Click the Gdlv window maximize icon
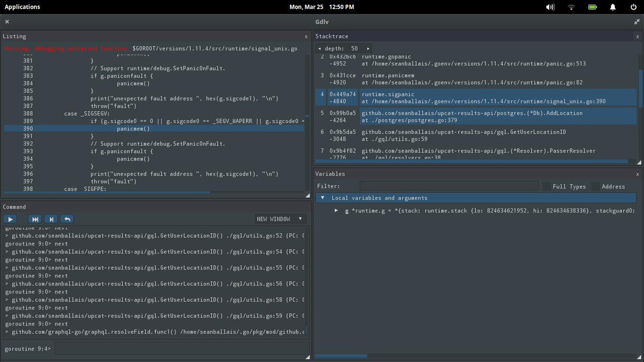 point(636,22)
